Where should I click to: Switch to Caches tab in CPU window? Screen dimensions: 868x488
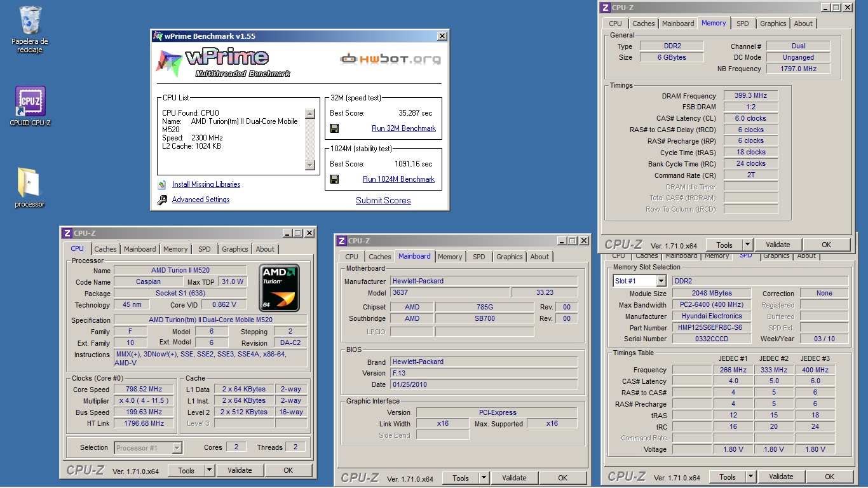point(105,249)
